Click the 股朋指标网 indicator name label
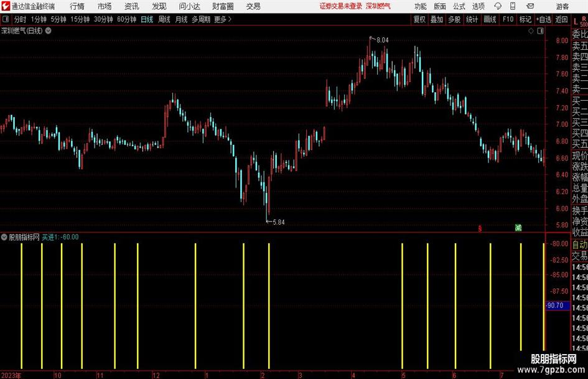This screenshot has width=588, height=379. pyautogui.click(x=24, y=237)
